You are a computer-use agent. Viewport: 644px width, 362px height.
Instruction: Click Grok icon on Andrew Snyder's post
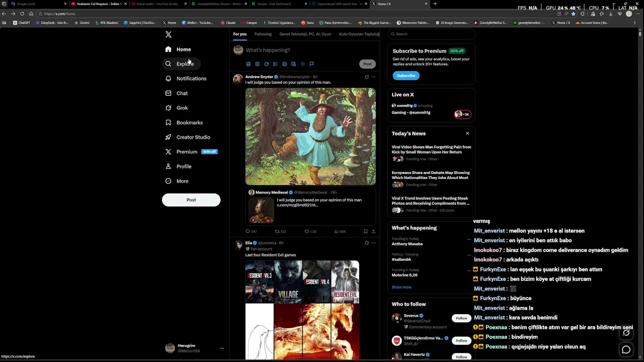(366, 77)
